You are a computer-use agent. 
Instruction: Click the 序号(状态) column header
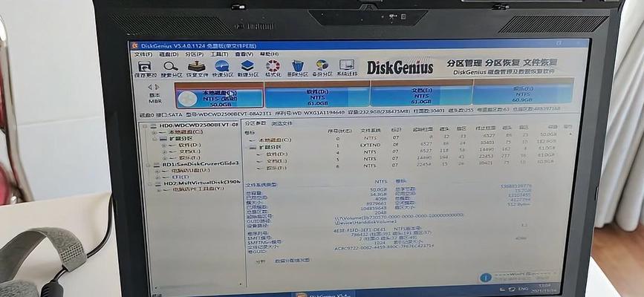coord(339,131)
